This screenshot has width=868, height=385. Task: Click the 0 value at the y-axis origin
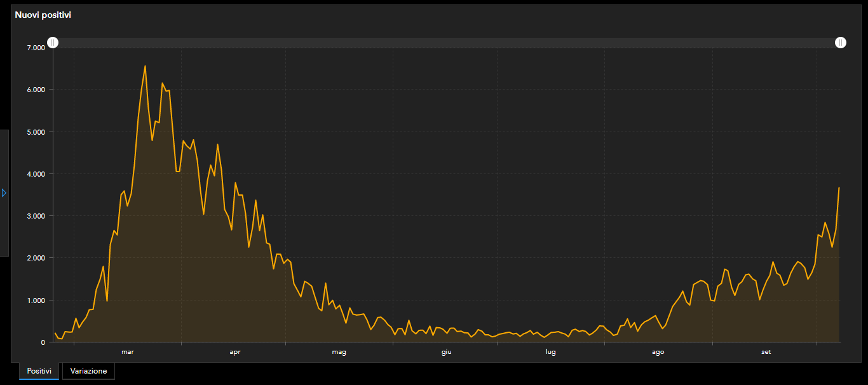(43, 342)
